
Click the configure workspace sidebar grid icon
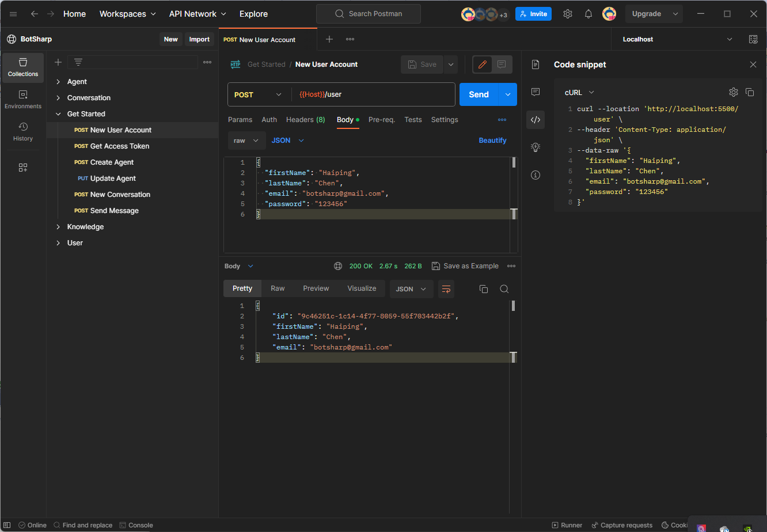coord(23,168)
